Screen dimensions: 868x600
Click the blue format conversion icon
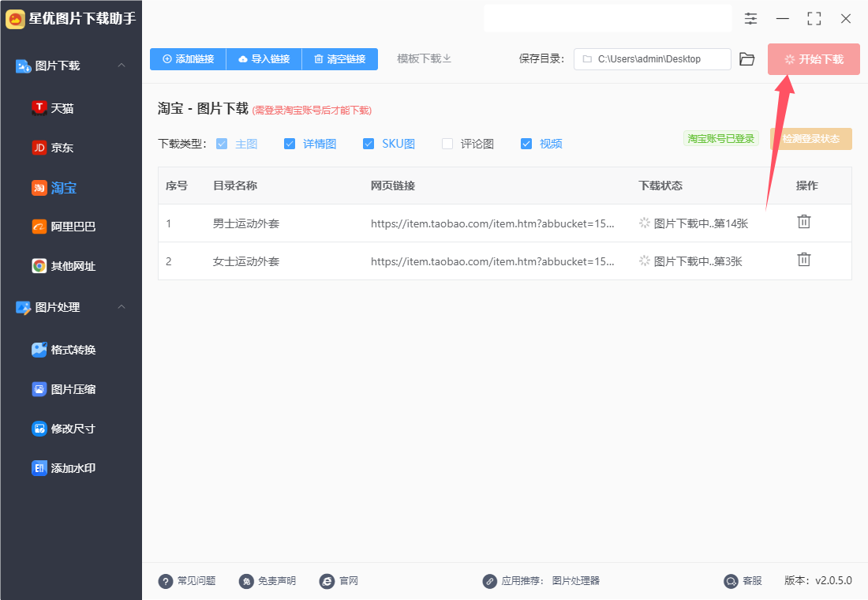click(x=39, y=350)
